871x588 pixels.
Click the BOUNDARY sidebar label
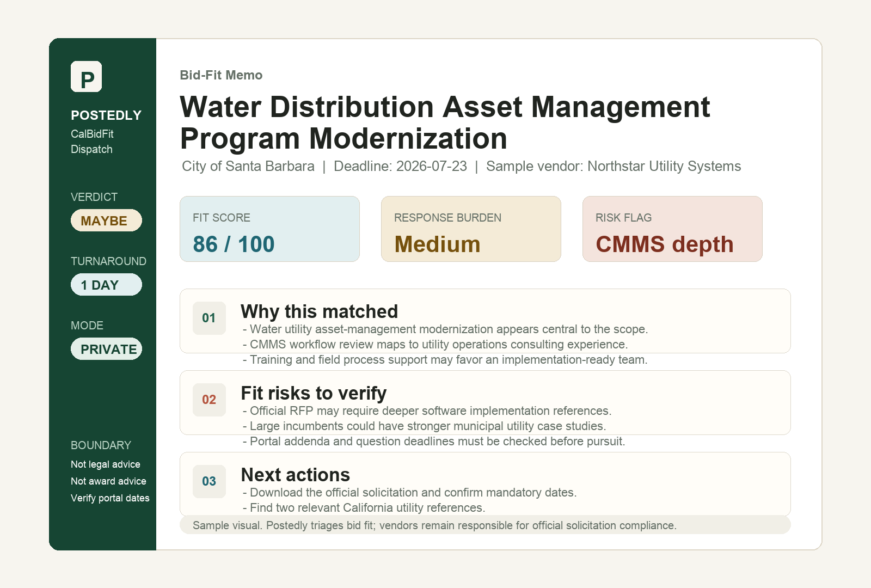tap(101, 445)
